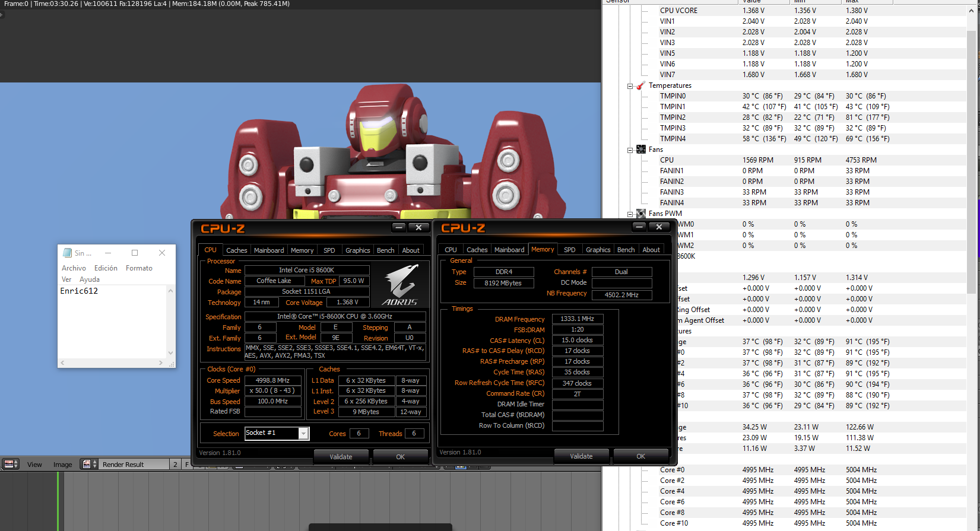Click the Notepad document icon in title bar

click(67, 253)
